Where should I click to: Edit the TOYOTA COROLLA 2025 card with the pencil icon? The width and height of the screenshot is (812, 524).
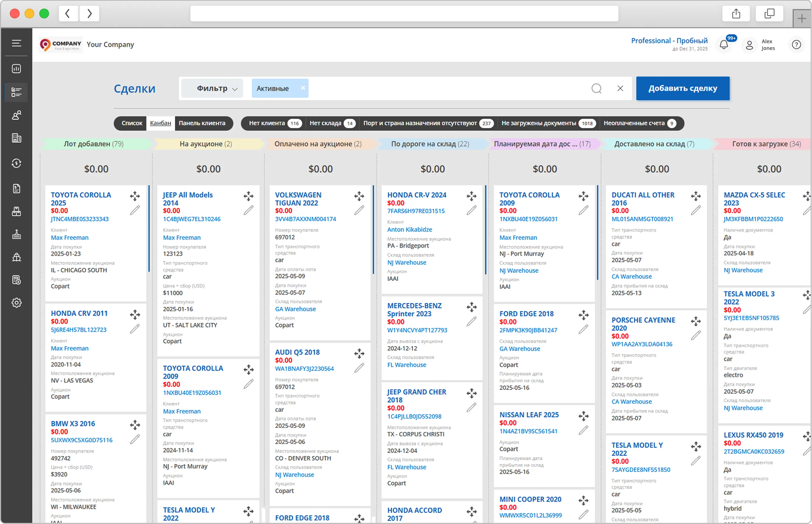click(135, 210)
